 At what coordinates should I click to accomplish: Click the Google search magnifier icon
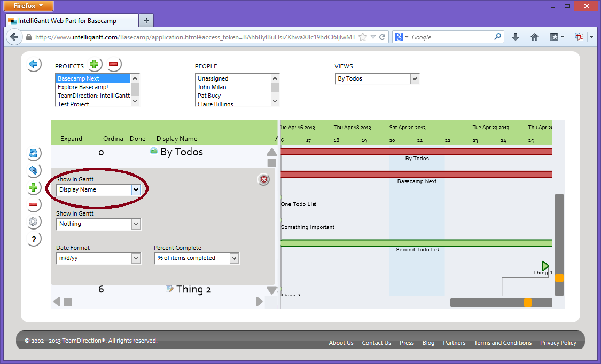pos(497,37)
